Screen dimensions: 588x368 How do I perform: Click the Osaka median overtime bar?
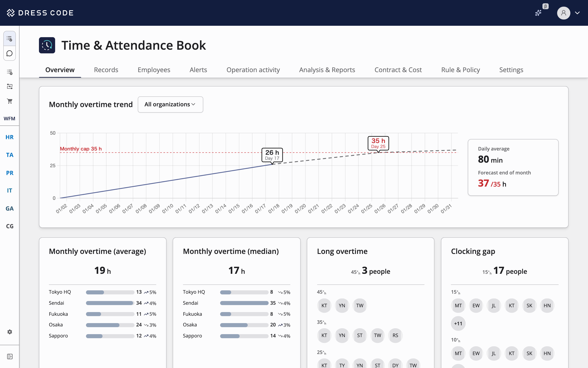(x=244, y=325)
